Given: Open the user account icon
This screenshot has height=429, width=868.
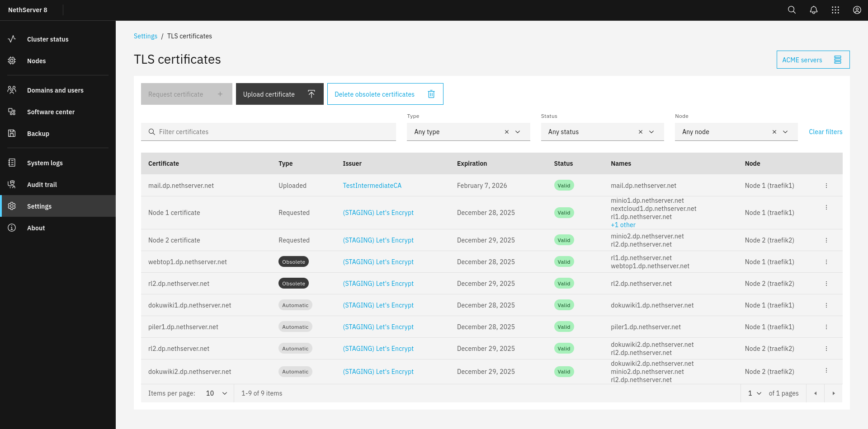Looking at the screenshot, I should pos(857,10).
